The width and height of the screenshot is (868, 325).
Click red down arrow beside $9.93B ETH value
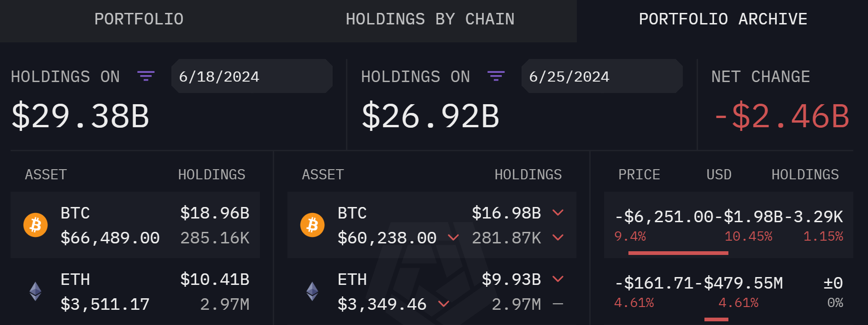pyautogui.click(x=558, y=279)
